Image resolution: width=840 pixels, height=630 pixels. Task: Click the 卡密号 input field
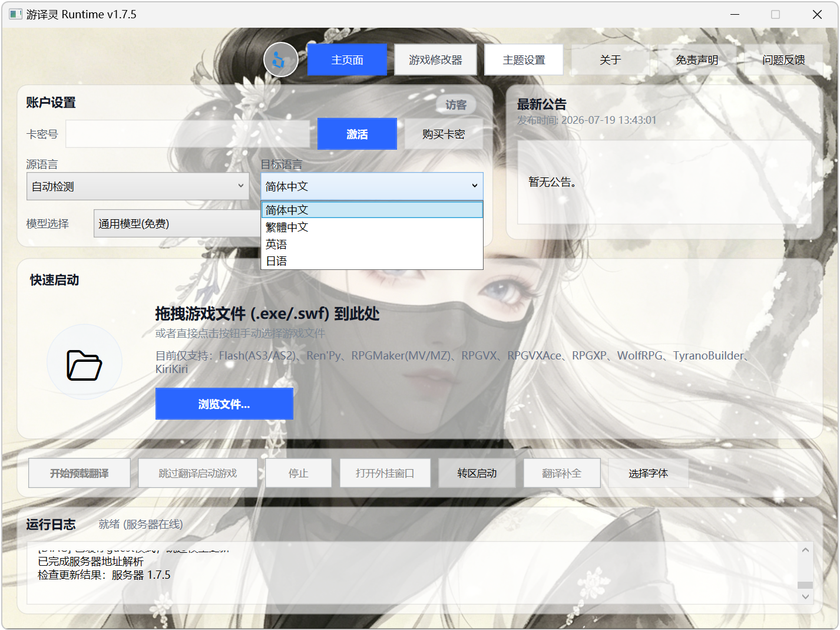coord(187,134)
